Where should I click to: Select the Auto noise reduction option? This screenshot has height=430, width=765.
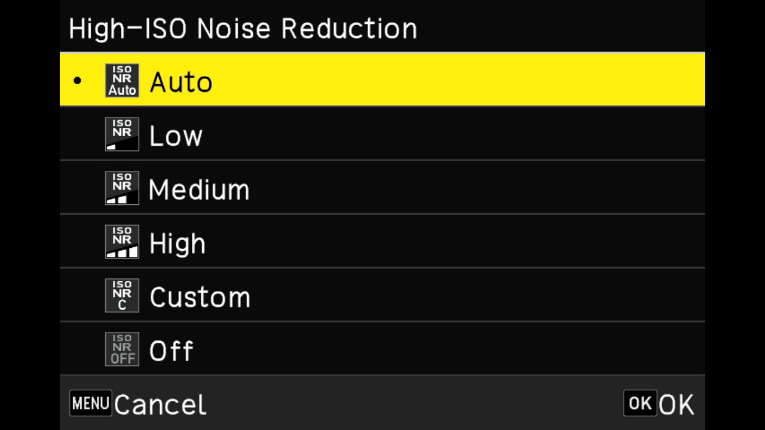(x=181, y=81)
